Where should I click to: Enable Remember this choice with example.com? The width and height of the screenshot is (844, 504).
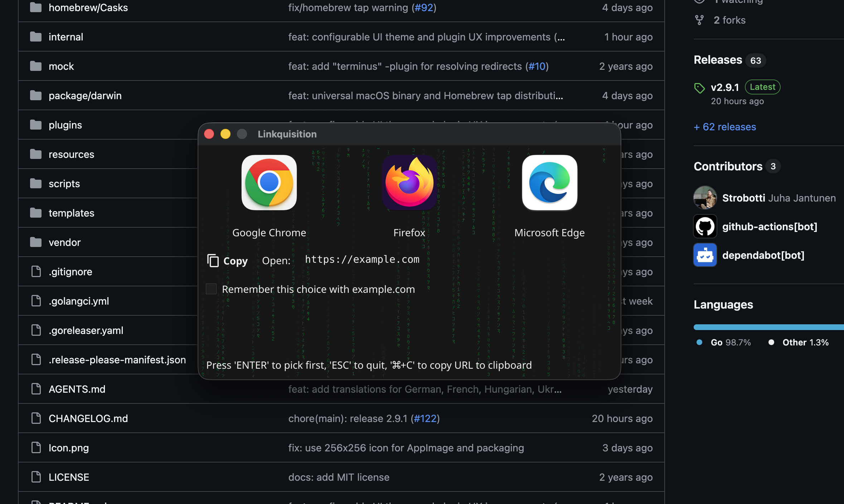[211, 289]
